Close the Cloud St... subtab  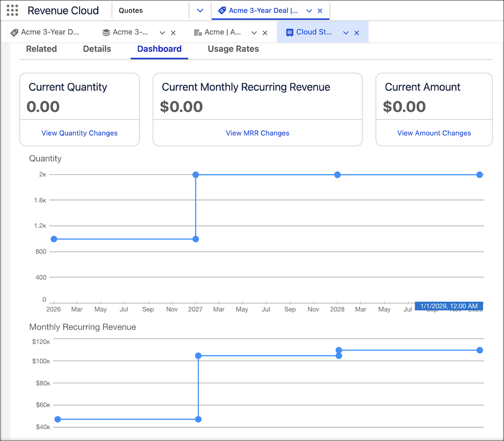click(356, 33)
